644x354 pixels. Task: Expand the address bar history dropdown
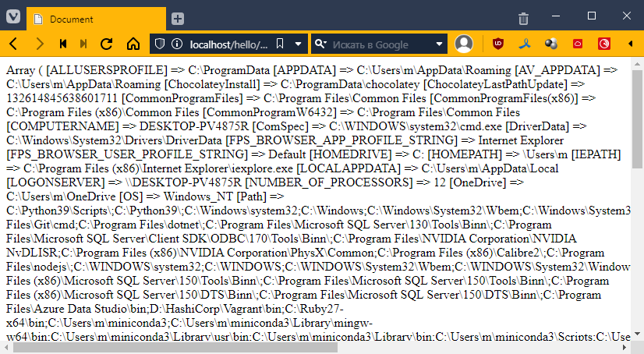tap(296, 44)
